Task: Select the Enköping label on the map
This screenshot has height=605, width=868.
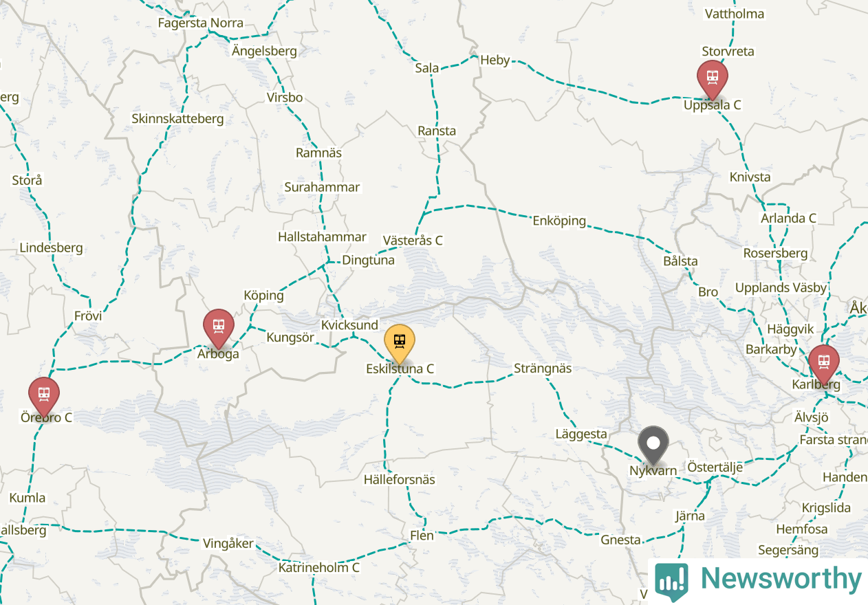Action: coord(559,221)
